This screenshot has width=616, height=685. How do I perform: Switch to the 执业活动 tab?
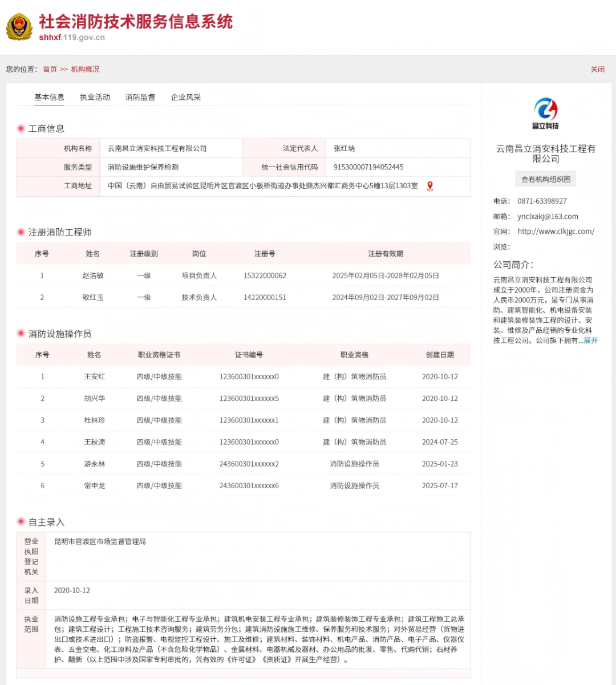[95, 97]
